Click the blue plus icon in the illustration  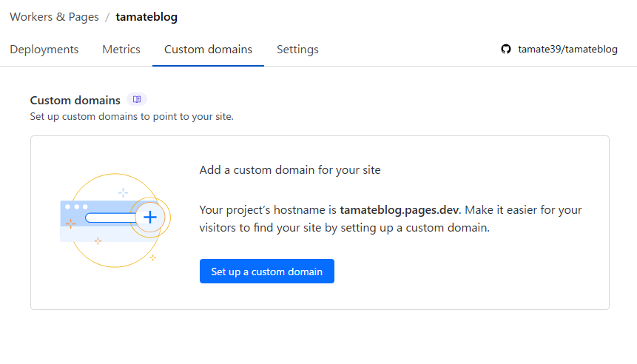pos(150,218)
